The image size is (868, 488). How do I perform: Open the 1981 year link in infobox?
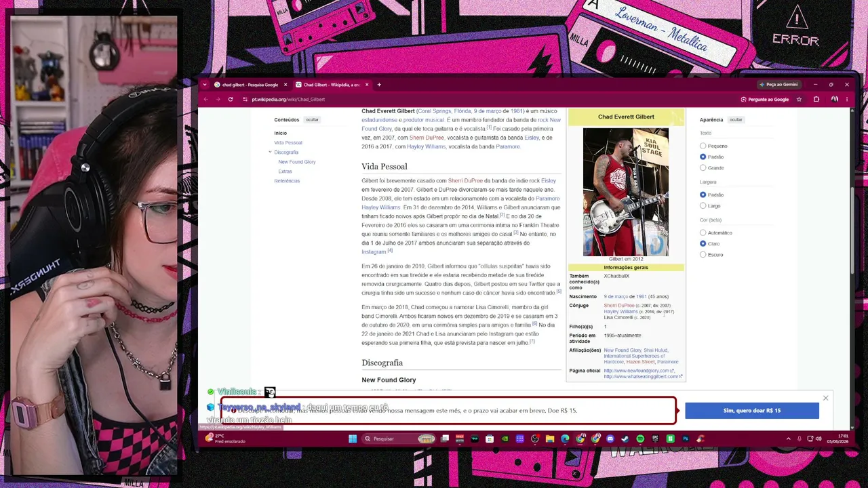[x=641, y=296]
